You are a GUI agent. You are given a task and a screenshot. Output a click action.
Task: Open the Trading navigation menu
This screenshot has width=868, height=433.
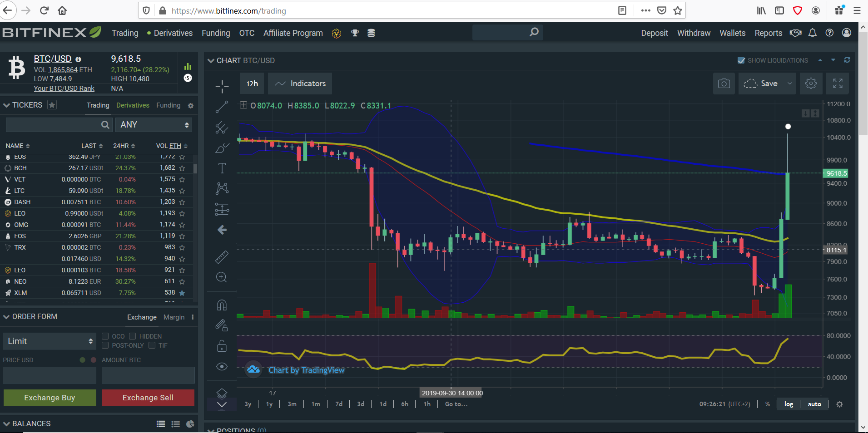coord(125,33)
